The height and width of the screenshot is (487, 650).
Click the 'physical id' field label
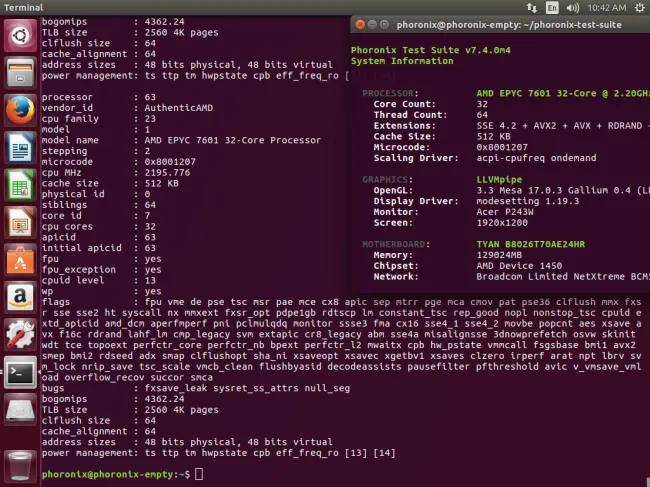73,194
